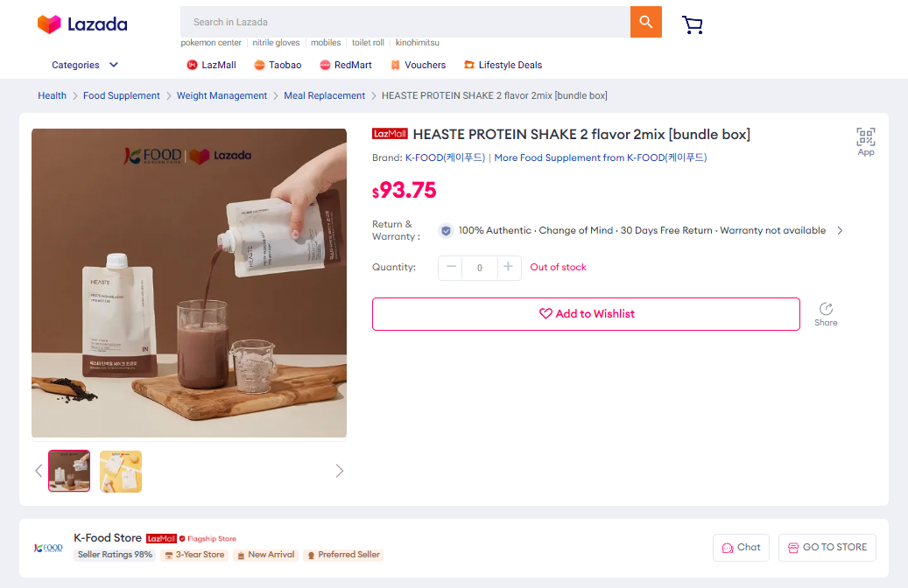Open Lifestyle Deals

coord(503,65)
